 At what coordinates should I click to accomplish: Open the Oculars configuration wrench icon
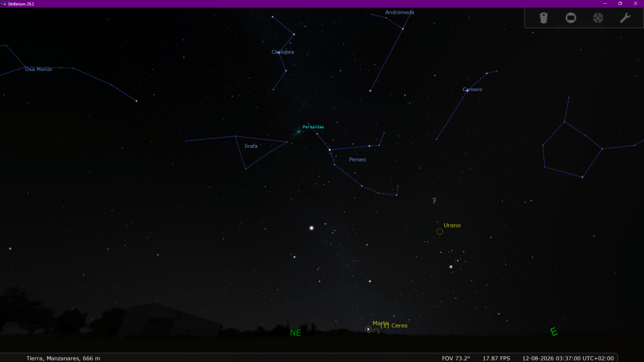[x=625, y=18]
